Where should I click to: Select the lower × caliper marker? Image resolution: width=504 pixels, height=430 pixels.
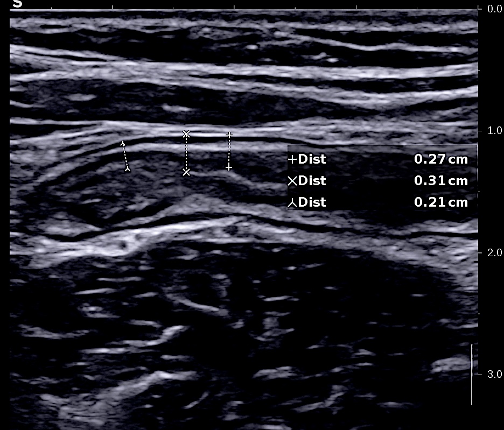tap(186, 172)
